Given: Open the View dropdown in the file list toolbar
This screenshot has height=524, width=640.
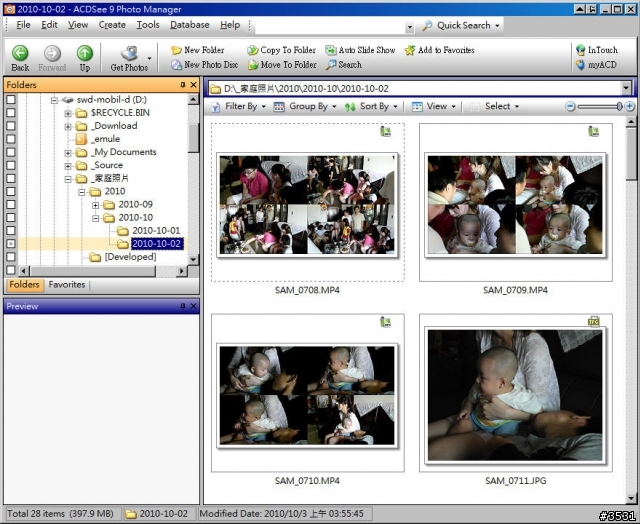Looking at the screenshot, I should [433, 107].
